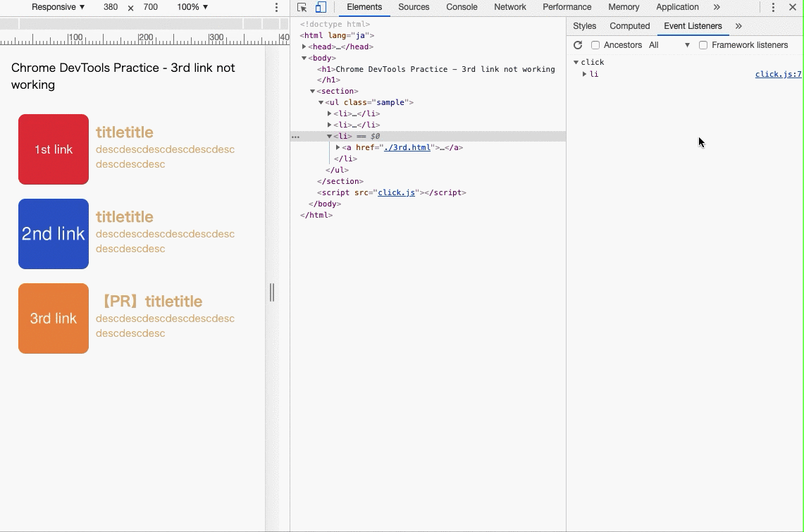Click the viewport width field showing 380
Screen dimensions: 804x532
[111, 7]
